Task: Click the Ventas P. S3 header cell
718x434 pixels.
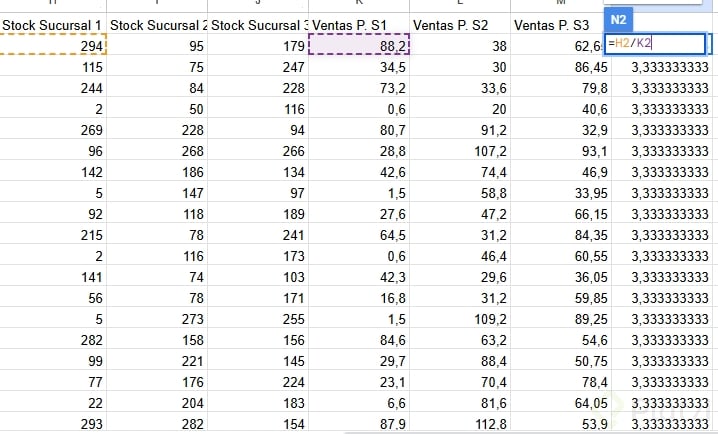Action: (558, 23)
